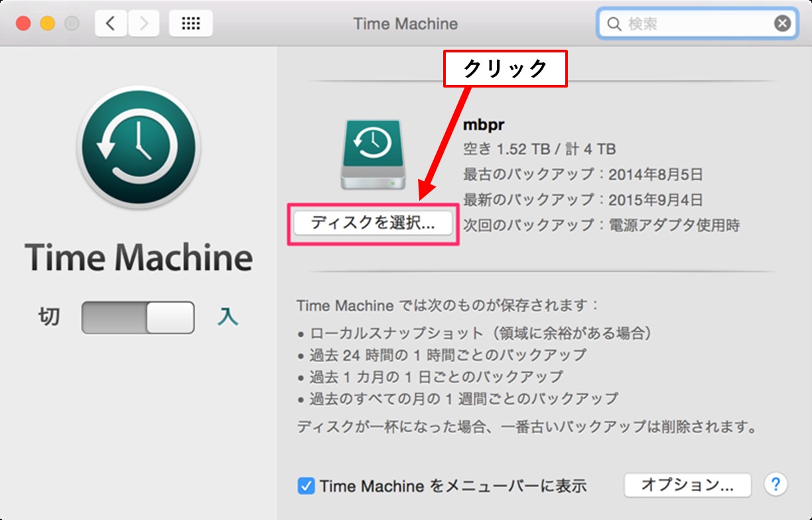Click the 入 label beside the switch
The height and width of the screenshot is (520, 812).
click(x=228, y=318)
